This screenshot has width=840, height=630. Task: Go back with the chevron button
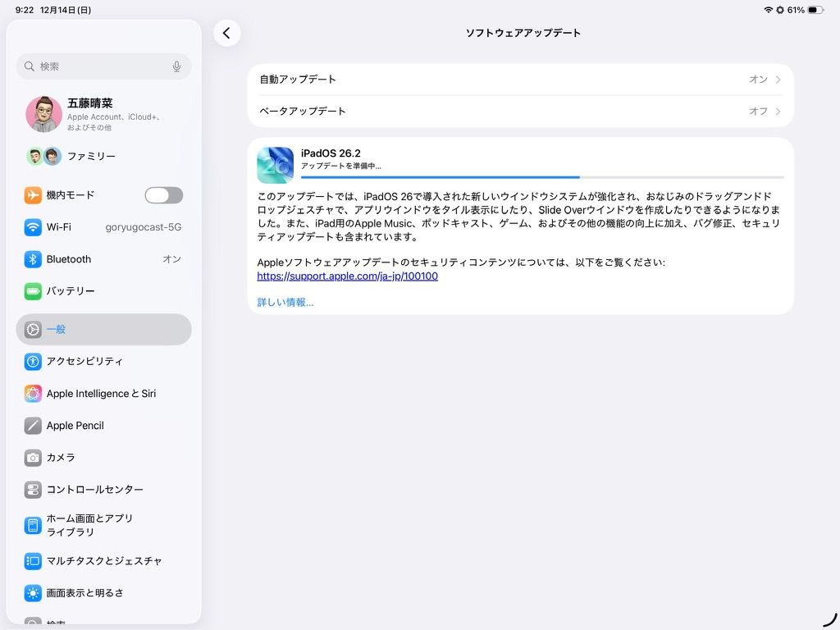click(x=226, y=33)
